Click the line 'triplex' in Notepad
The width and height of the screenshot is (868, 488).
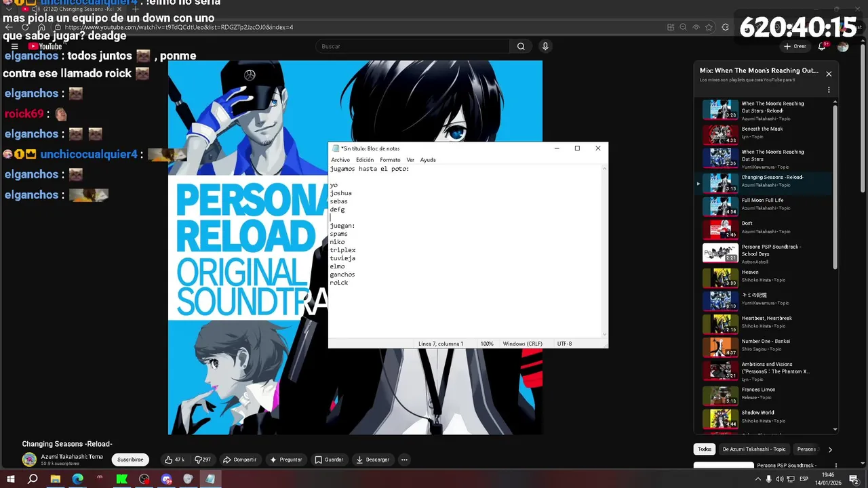point(342,250)
